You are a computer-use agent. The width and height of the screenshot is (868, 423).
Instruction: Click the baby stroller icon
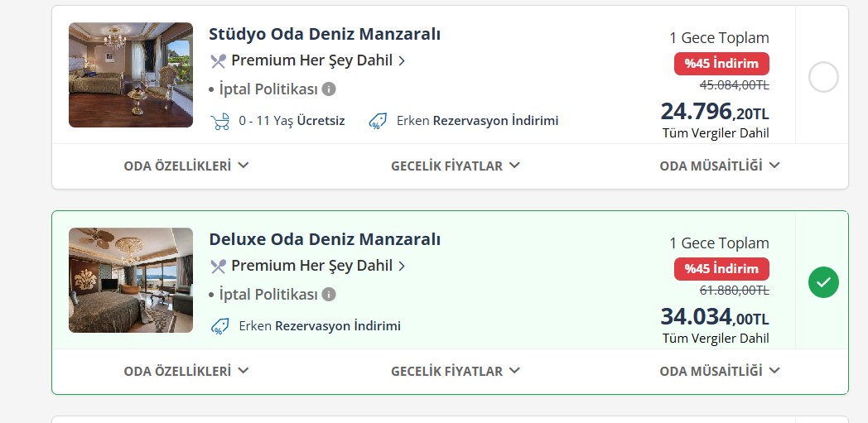click(x=220, y=121)
